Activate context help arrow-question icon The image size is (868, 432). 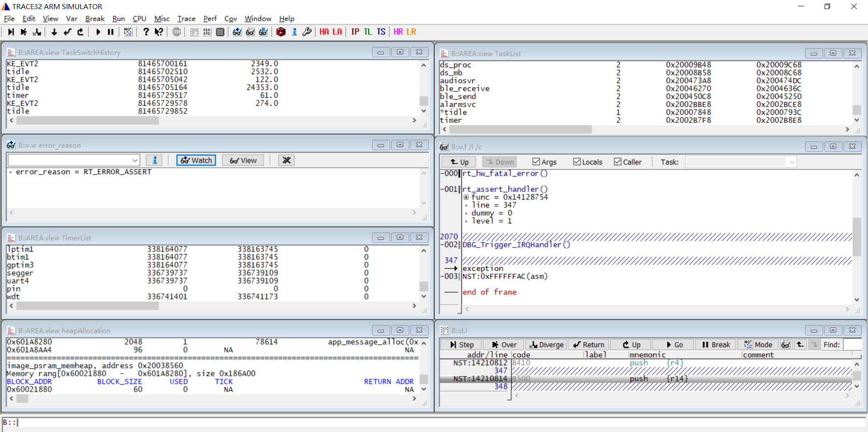coord(159,32)
